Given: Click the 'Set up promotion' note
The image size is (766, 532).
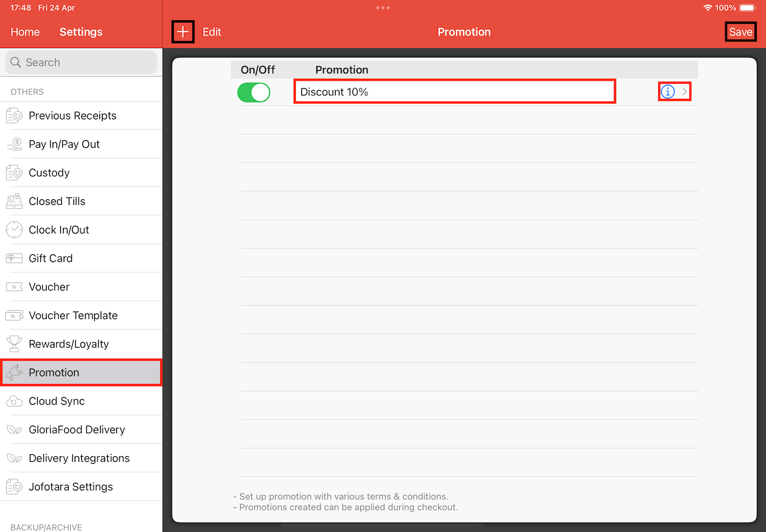Looking at the screenshot, I should (x=341, y=496).
